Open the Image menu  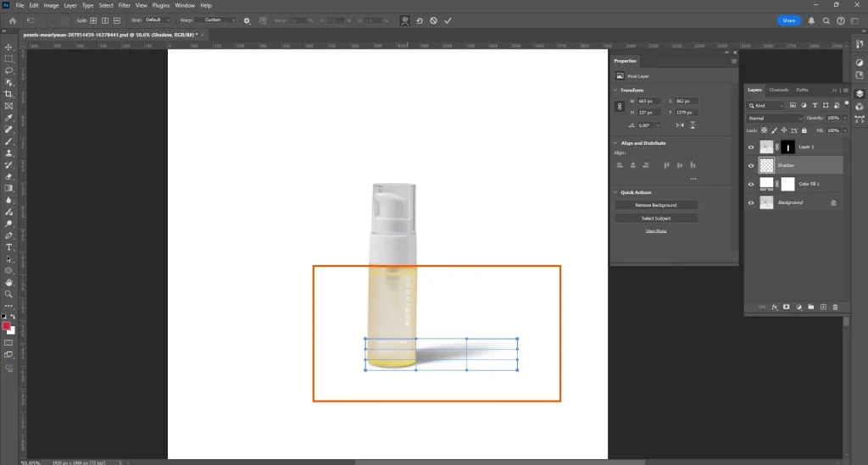point(51,6)
